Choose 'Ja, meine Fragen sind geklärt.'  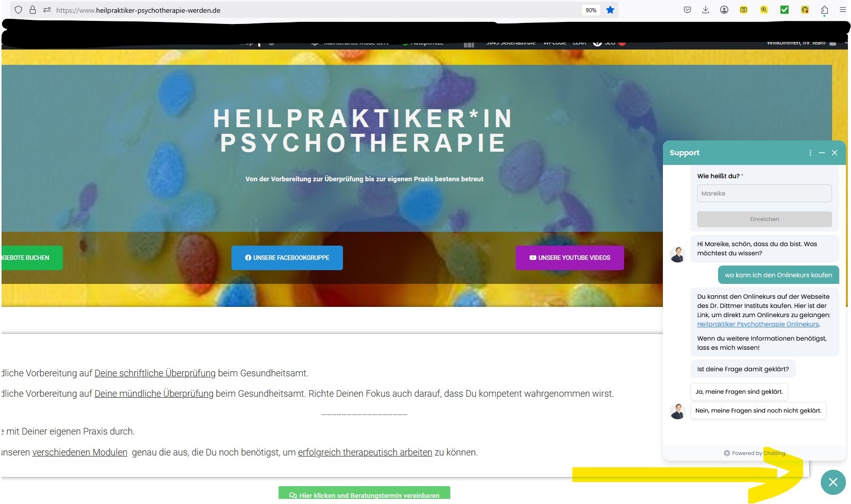(739, 392)
